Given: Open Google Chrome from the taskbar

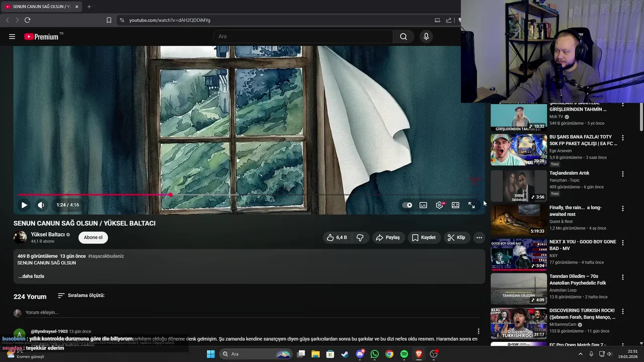Looking at the screenshot, I should point(389,354).
